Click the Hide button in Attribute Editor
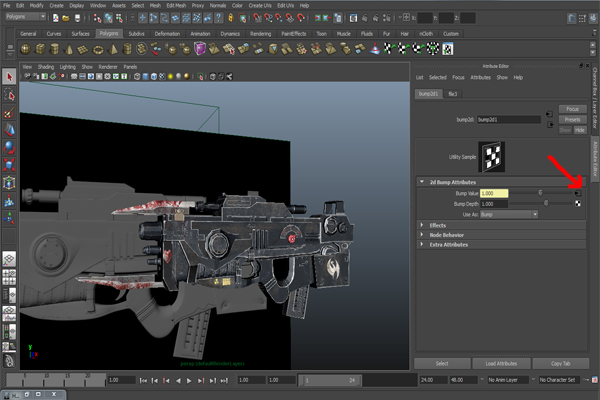This screenshot has width=600, height=400. (580, 130)
